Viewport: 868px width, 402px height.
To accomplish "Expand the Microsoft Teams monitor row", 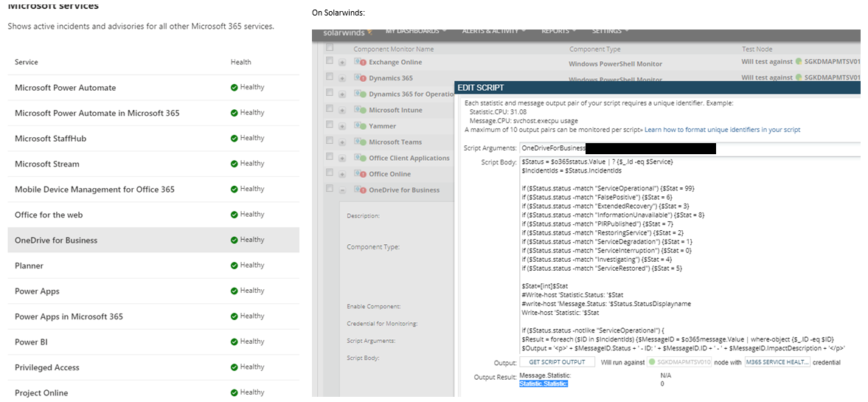I will coord(342,143).
